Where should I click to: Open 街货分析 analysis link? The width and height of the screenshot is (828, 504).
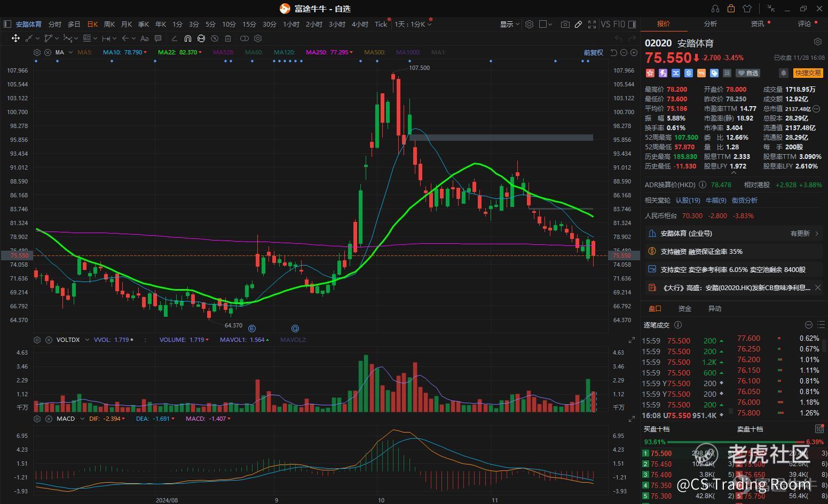(744, 201)
